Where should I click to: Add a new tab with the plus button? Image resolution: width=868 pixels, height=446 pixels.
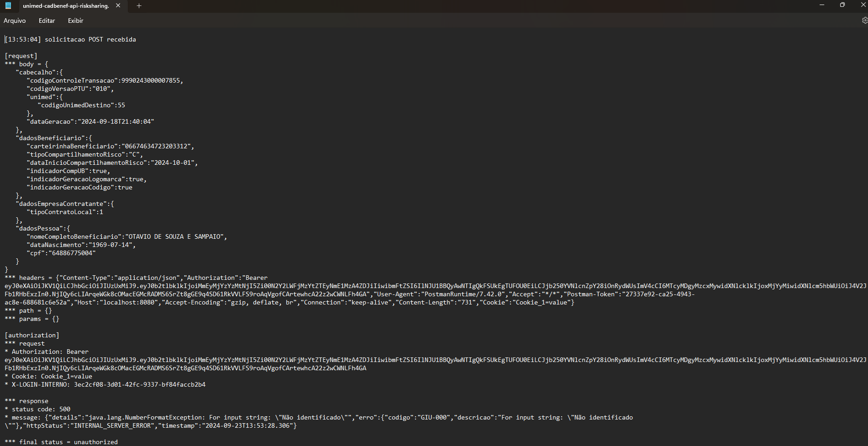click(x=139, y=5)
